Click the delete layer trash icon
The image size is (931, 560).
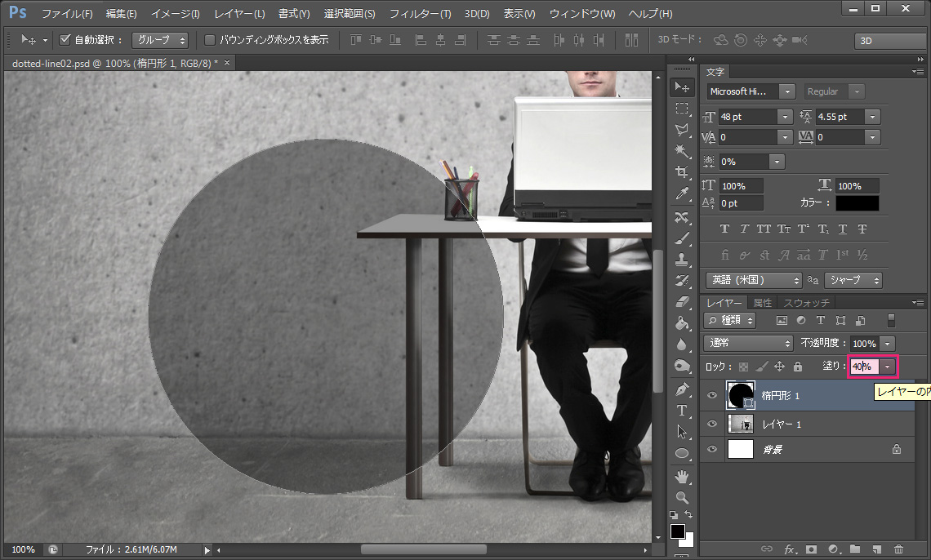click(898, 549)
